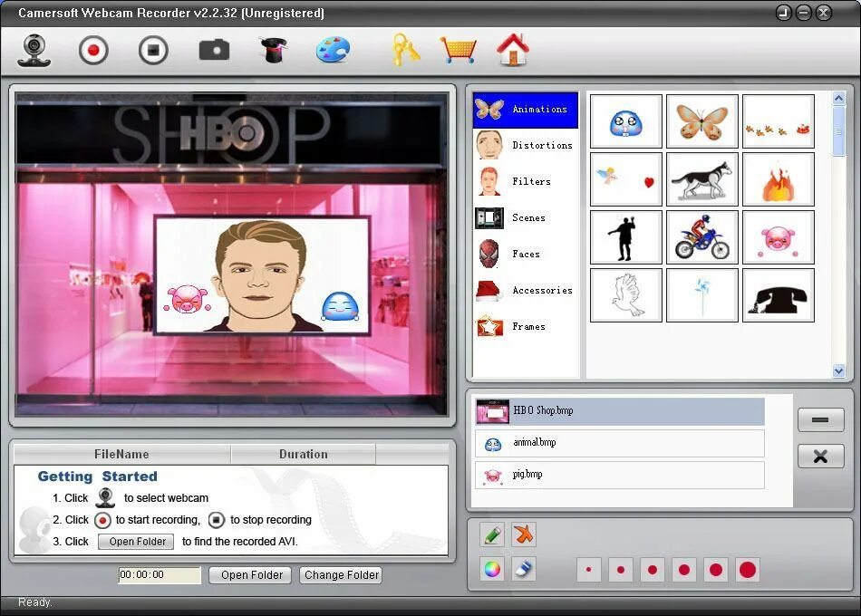Click the record icon to start recording
This screenshot has width=861, height=616.
click(x=92, y=50)
